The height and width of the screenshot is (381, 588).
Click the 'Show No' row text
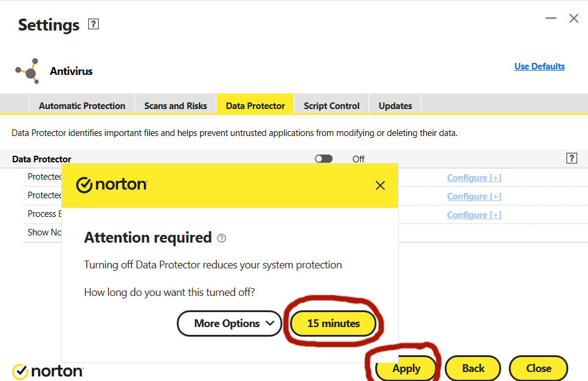click(x=44, y=232)
